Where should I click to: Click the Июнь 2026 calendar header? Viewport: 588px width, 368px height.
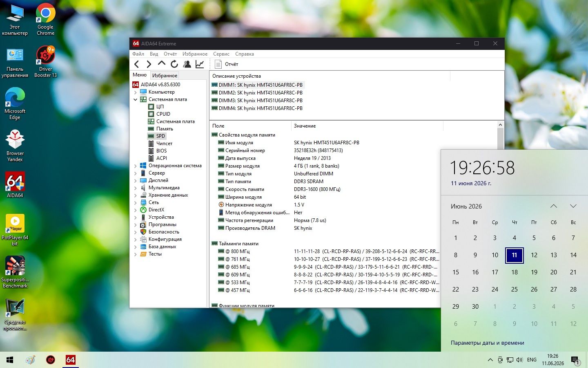[466, 206]
